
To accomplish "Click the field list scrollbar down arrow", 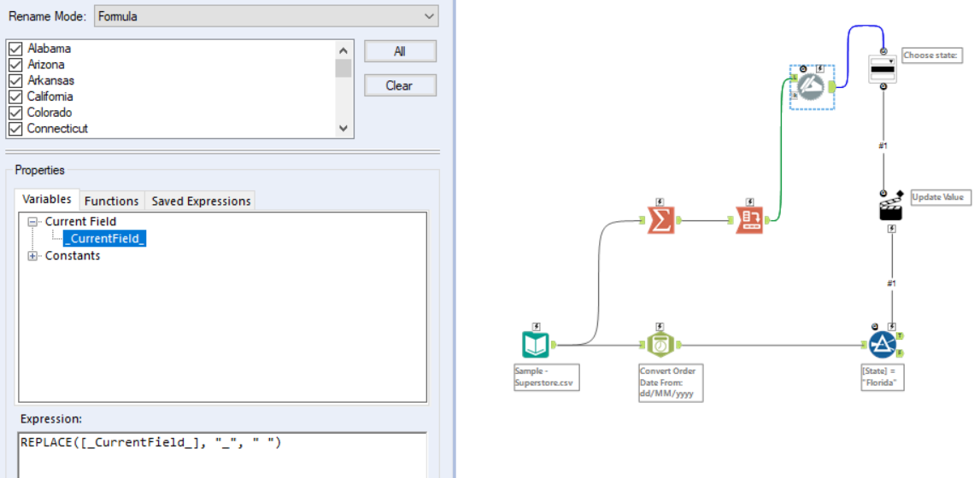I will point(343,129).
